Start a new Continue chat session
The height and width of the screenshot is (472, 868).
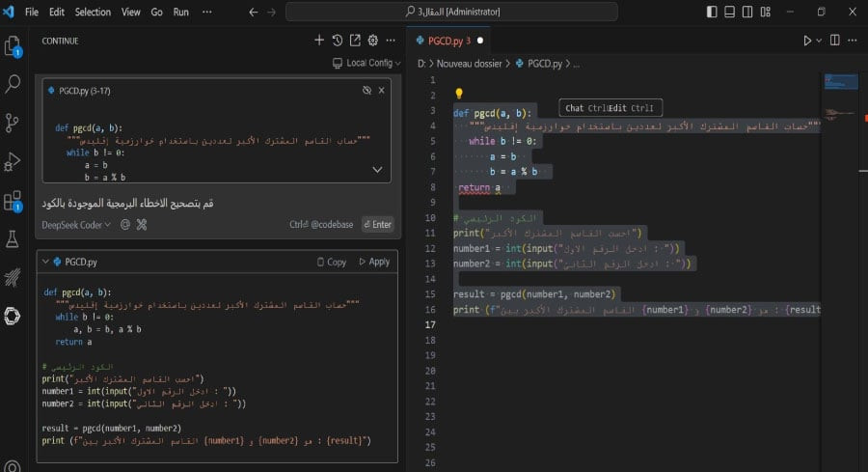(x=319, y=40)
